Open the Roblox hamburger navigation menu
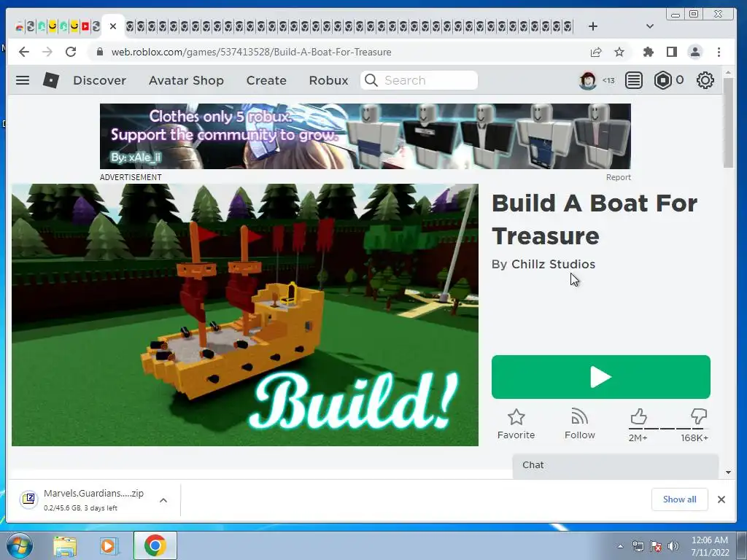 (23, 80)
